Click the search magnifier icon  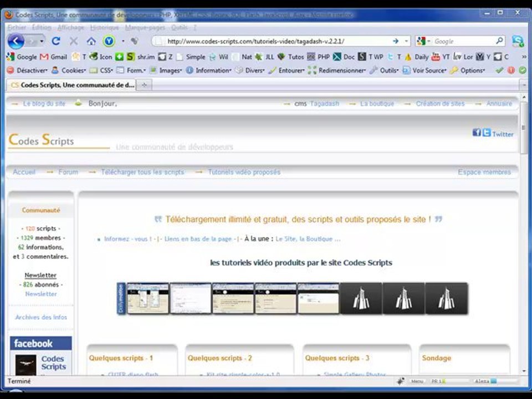(x=499, y=41)
